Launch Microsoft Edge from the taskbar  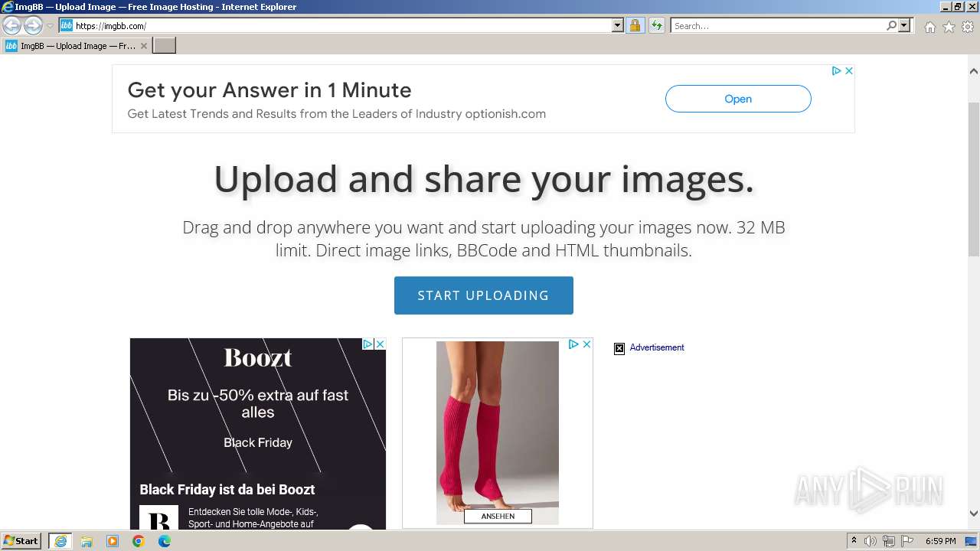point(165,541)
